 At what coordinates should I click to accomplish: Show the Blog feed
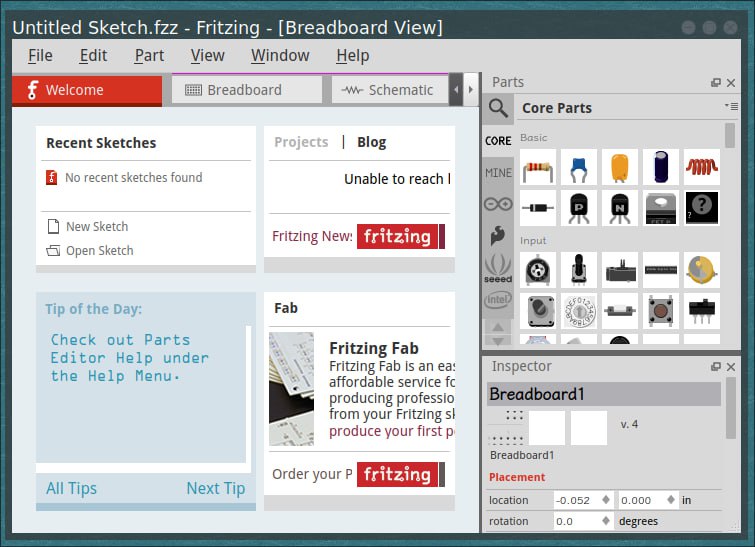click(371, 142)
